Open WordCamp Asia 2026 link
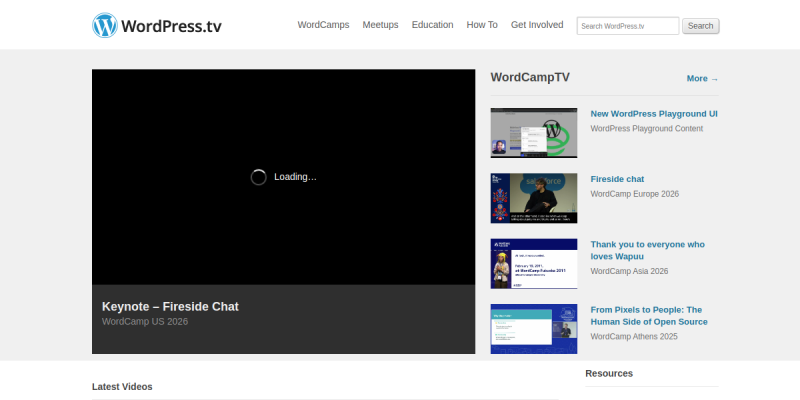This screenshot has width=800, height=400. tap(629, 271)
